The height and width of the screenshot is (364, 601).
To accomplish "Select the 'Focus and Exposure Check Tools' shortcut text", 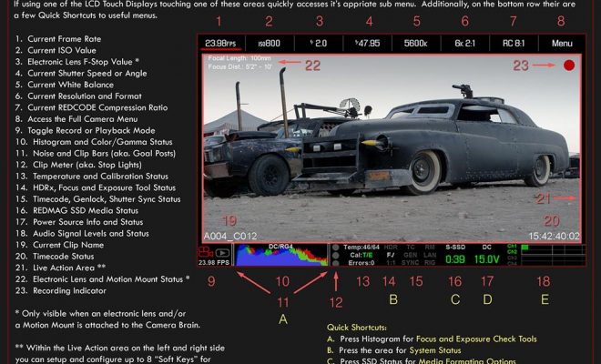I will [x=476, y=339].
